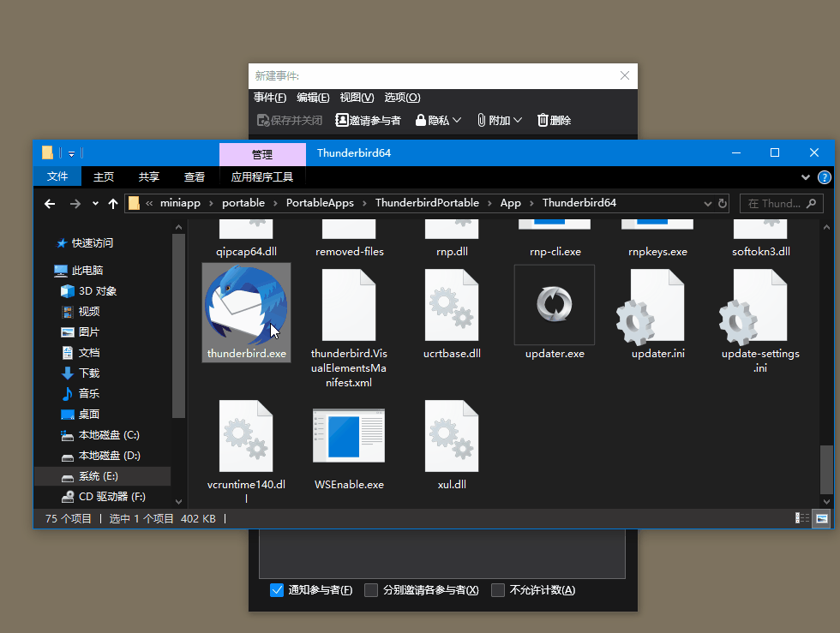Viewport: 840px width, 633px height.
Task: Enable the 分别邀请各参与者 checkbox
Action: [371, 590]
